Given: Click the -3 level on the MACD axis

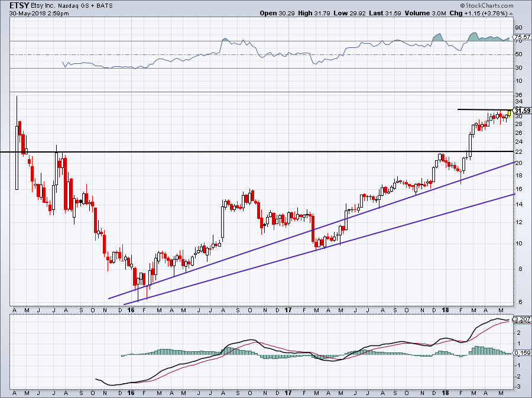Looking at the screenshot, I should tap(518, 387).
